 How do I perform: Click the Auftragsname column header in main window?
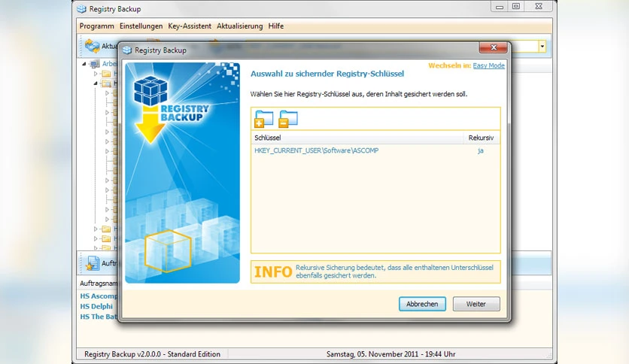99,284
